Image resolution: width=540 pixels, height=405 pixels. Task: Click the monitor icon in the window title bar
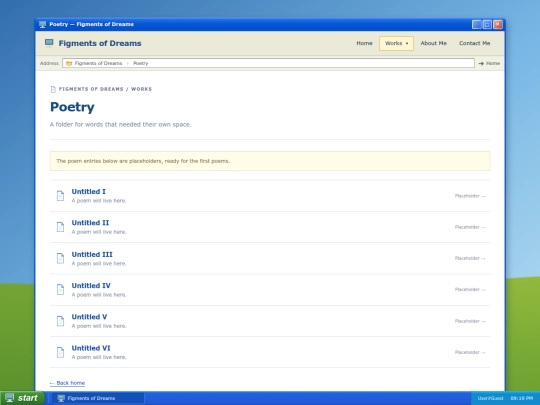(42, 24)
